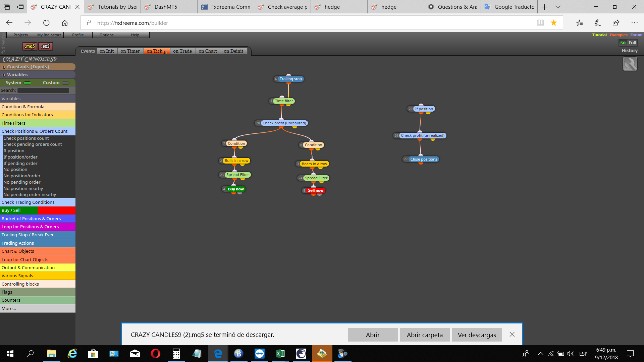The image size is (644, 362).
Task: Show tab preview list chevron
Action: pyautogui.click(x=558, y=7)
